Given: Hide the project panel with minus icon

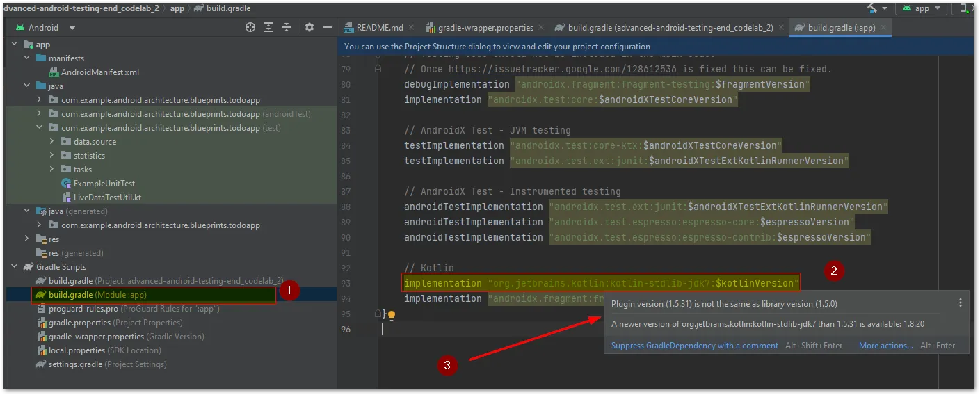Looking at the screenshot, I should (x=328, y=27).
